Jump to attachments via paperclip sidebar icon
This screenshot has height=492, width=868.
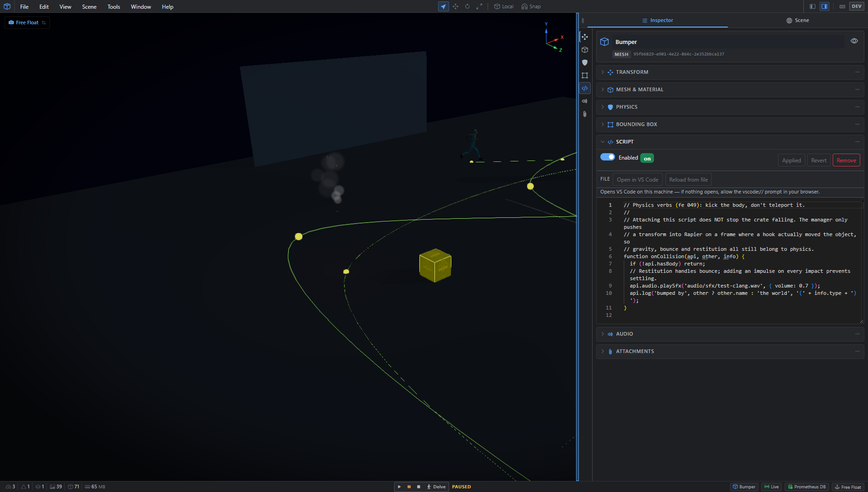tap(585, 114)
